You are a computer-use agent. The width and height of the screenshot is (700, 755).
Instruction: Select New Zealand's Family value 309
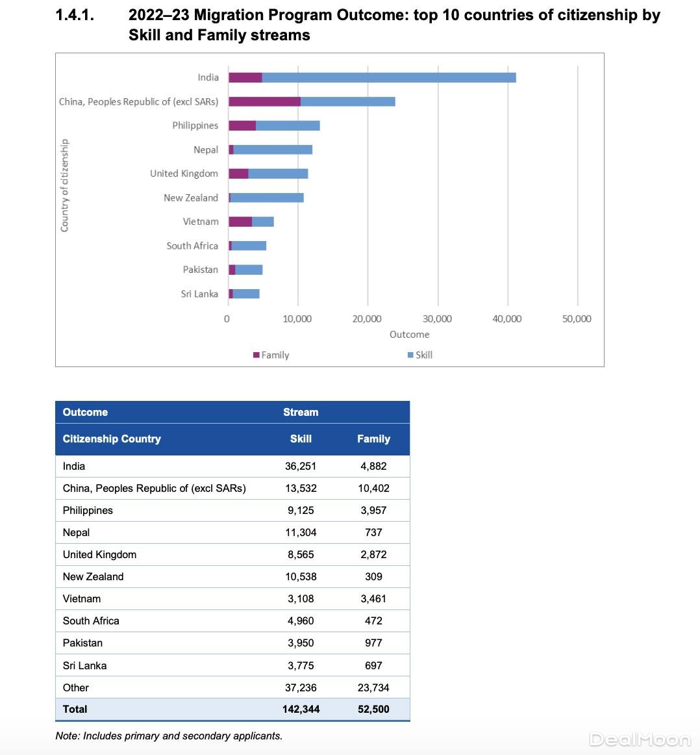click(x=373, y=576)
